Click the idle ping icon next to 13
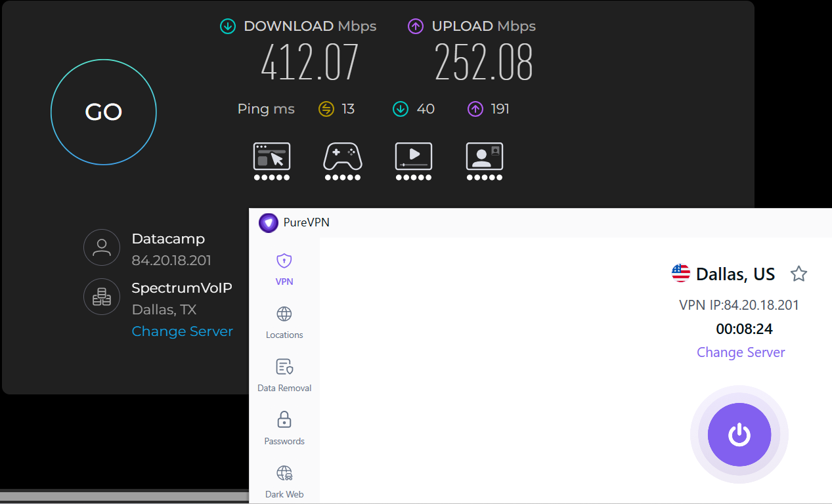 click(x=326, y=109)
